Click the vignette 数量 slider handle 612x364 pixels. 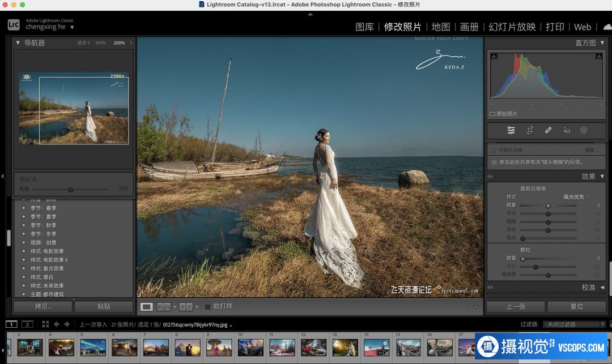[548, 205]
